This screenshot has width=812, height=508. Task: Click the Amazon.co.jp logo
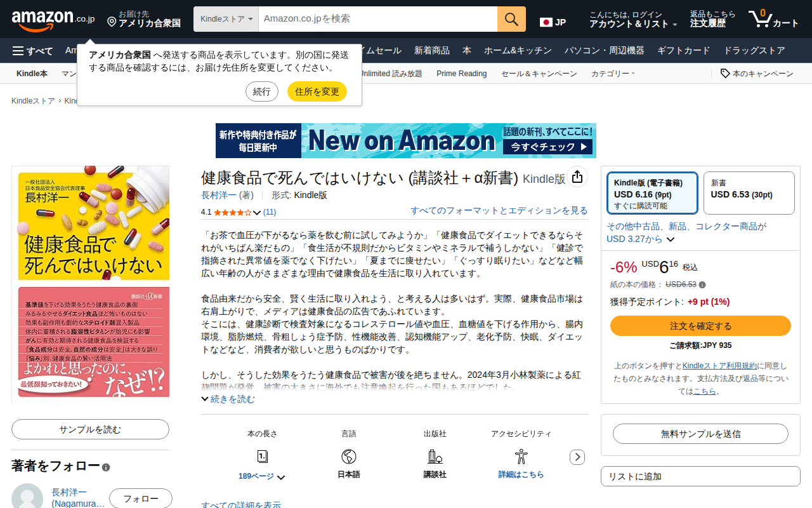pos(53,19)
